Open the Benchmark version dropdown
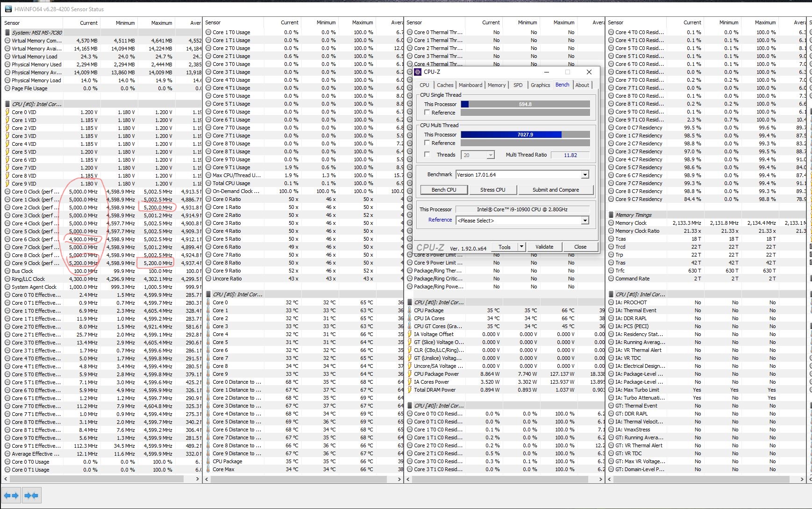 (585, 175)
